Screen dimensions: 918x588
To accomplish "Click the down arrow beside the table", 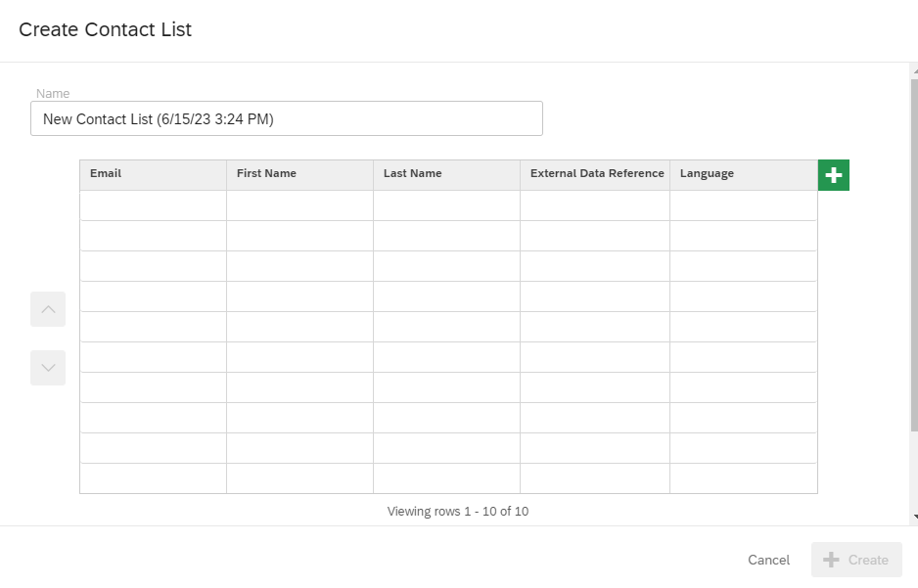I will pos(47,367).
